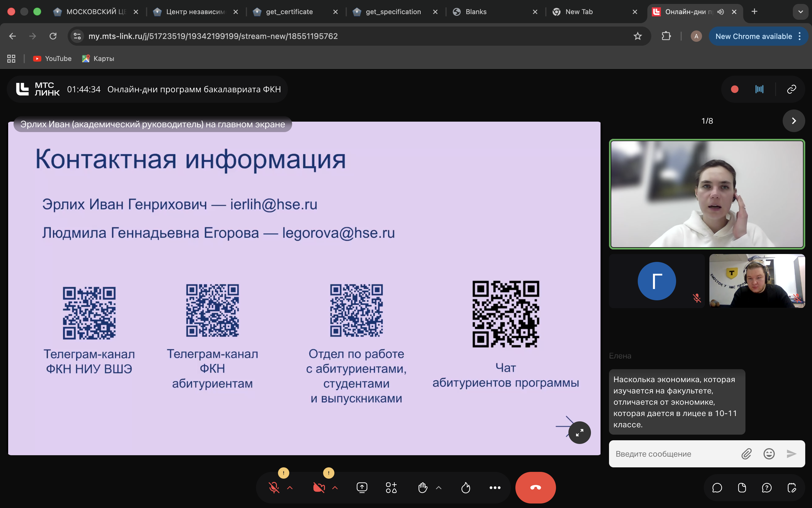812x508 pixels.
Task: Open emoji picker in chat
Action: (769, 454)
